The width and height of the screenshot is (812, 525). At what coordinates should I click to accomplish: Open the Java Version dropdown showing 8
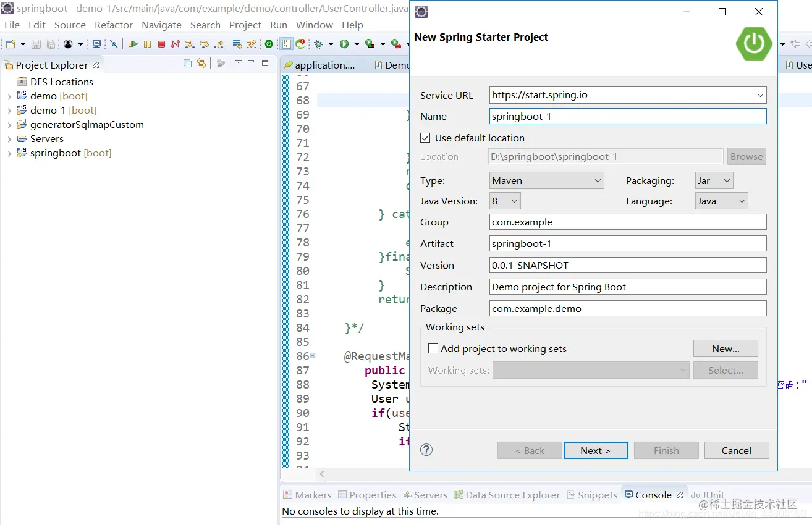click(x=505, y=201)
